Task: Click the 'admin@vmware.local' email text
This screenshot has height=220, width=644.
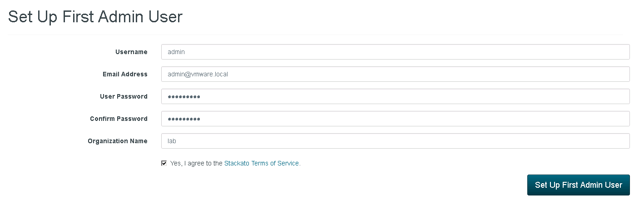Action: tap(198, 74)
